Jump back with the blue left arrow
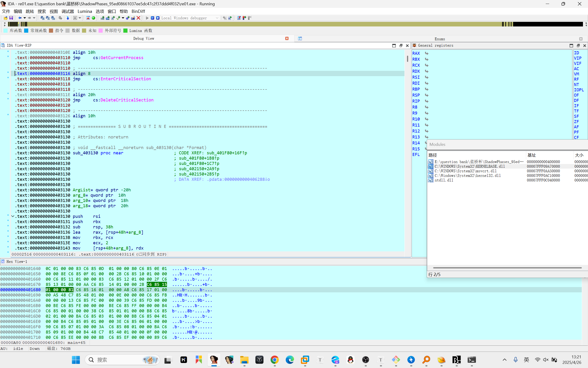 coord(20,18)
